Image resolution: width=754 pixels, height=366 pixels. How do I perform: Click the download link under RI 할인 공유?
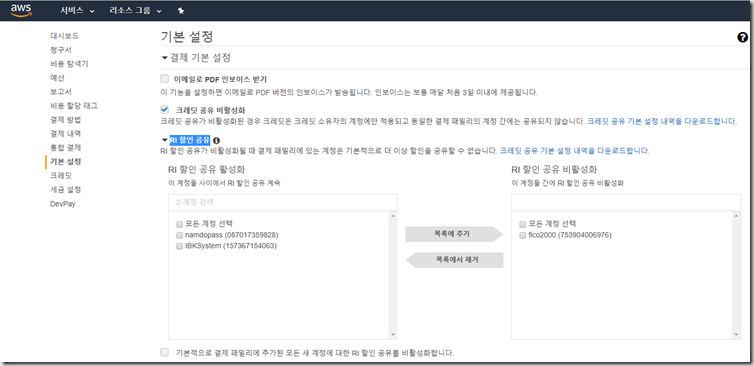click(575, 151)
